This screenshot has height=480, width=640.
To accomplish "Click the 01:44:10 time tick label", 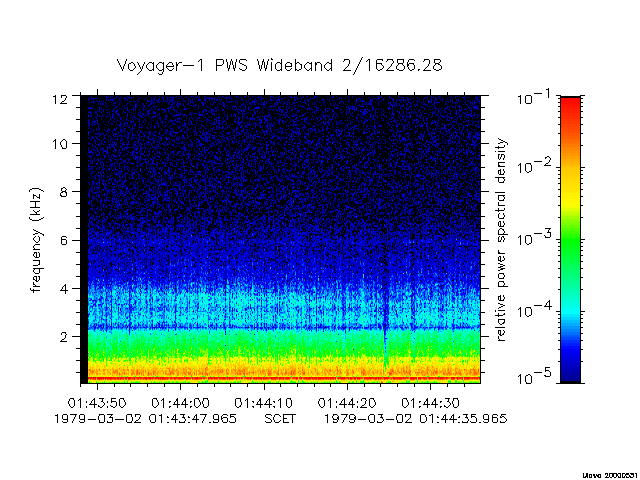I will (x=264, y=403).
